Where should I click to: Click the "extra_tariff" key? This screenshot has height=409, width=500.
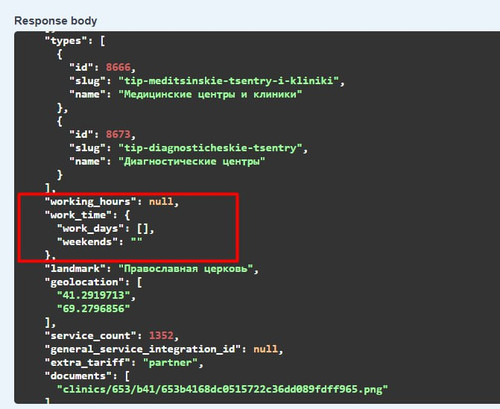88,363
